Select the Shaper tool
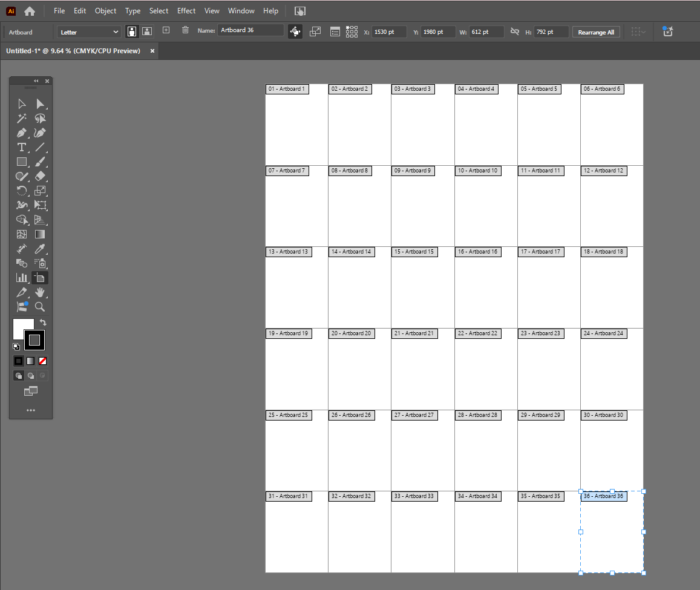 point(21,177)
